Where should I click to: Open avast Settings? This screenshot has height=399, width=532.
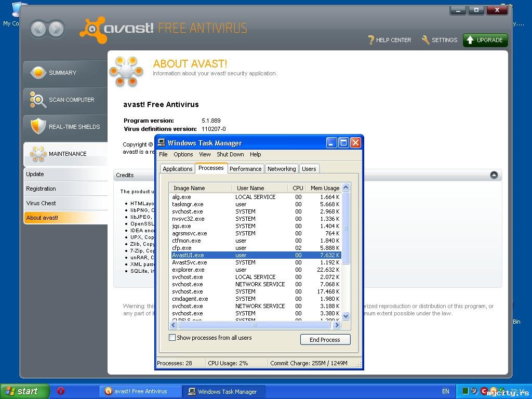pos(440,40)
